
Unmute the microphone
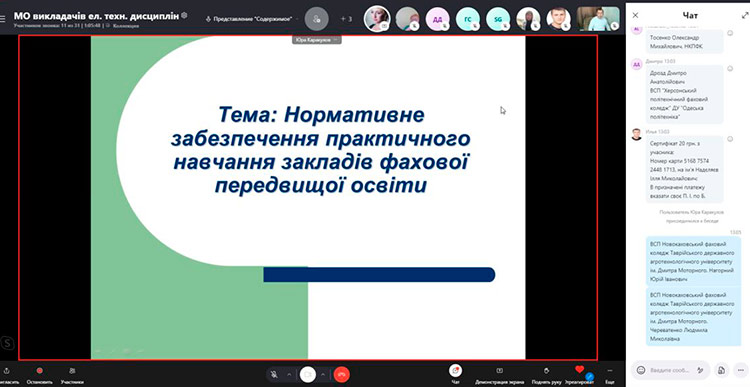274,375
